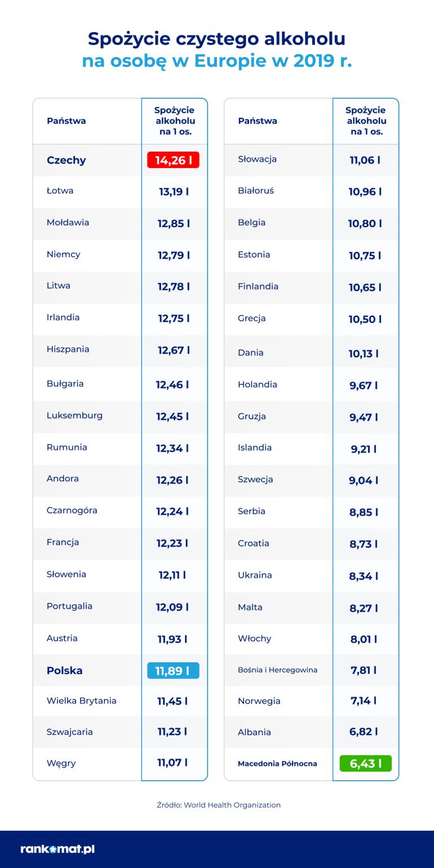This screenshot has height=868, width=434.
Task: Click the title Spożycie czystego alkoholu
Action: point(217,38)
